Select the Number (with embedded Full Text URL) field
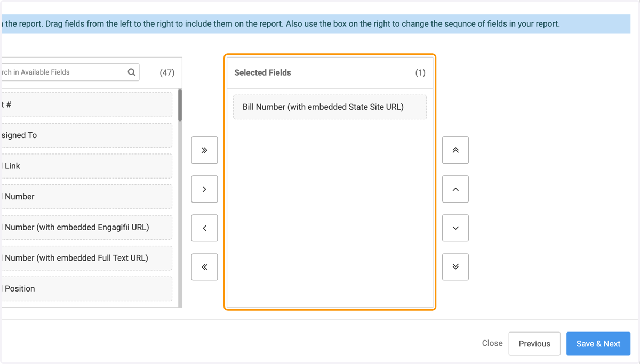 86,258
